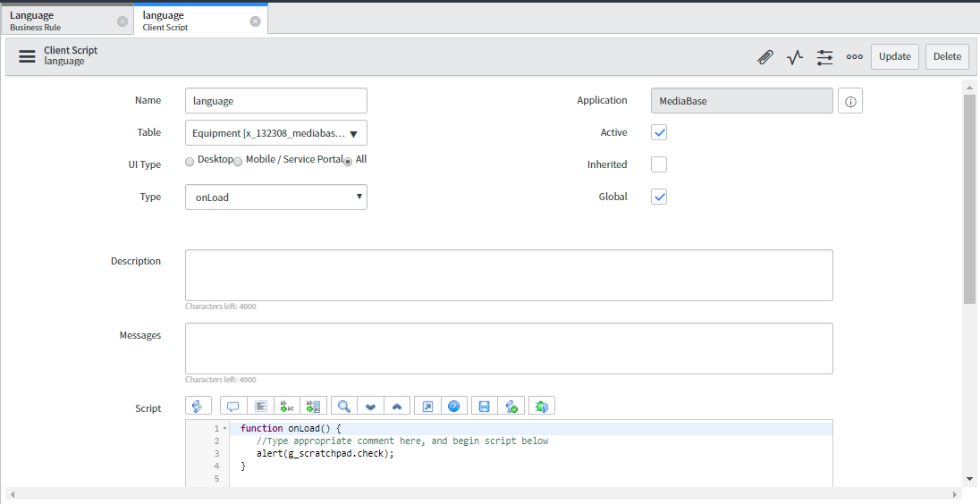Click the '//Type appropriate comment here' line
This screenshot has height=504, width=980.
click(x=401, y=441)
